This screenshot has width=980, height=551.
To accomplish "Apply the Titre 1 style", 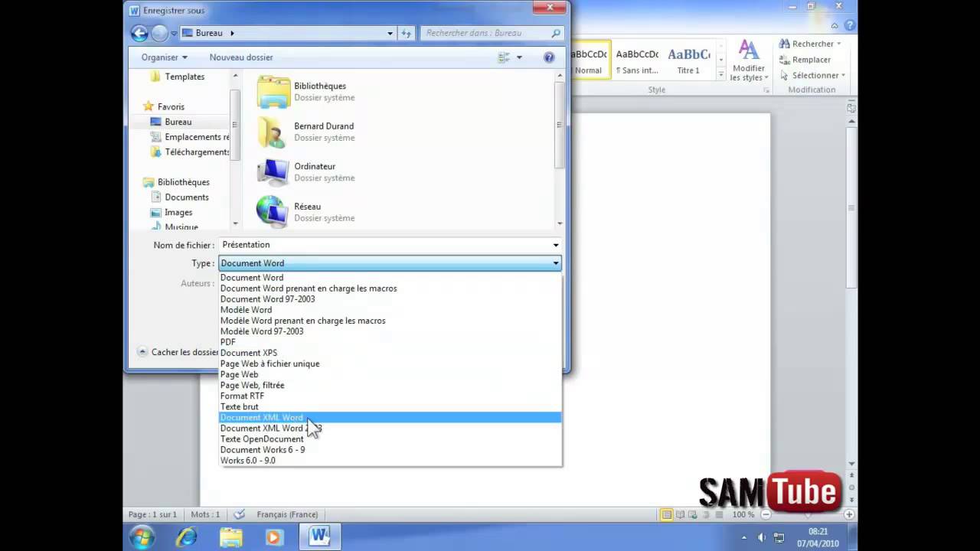I will click(x=688, y=60).
